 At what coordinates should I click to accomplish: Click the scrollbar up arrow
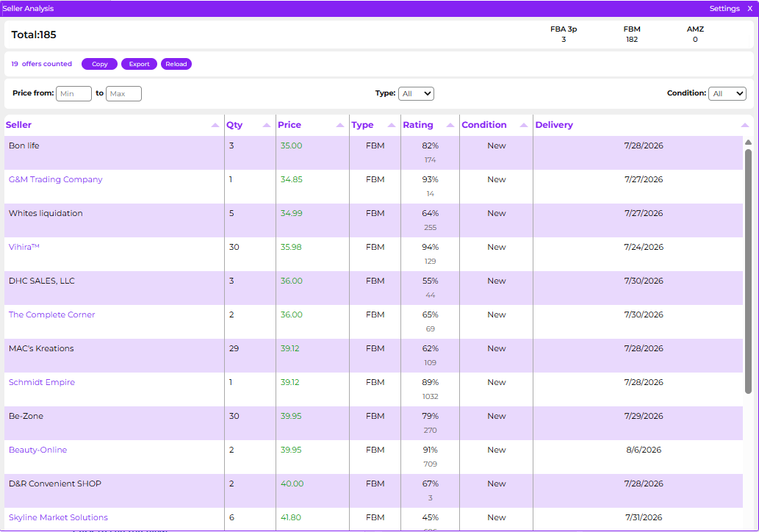(x=748, y=143)
